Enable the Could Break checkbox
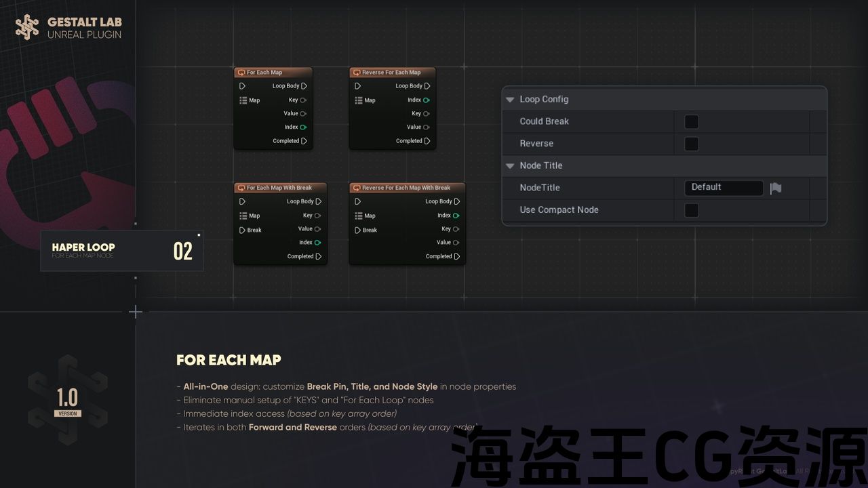The width and height of the screenshot is (868, 488). pos(691,122)
